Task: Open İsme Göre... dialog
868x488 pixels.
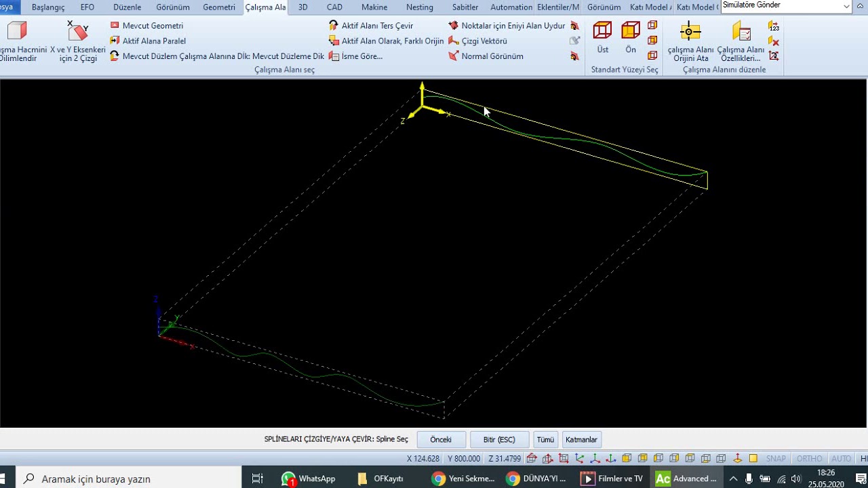Action: pyautogui.click(x=355, y=56)
